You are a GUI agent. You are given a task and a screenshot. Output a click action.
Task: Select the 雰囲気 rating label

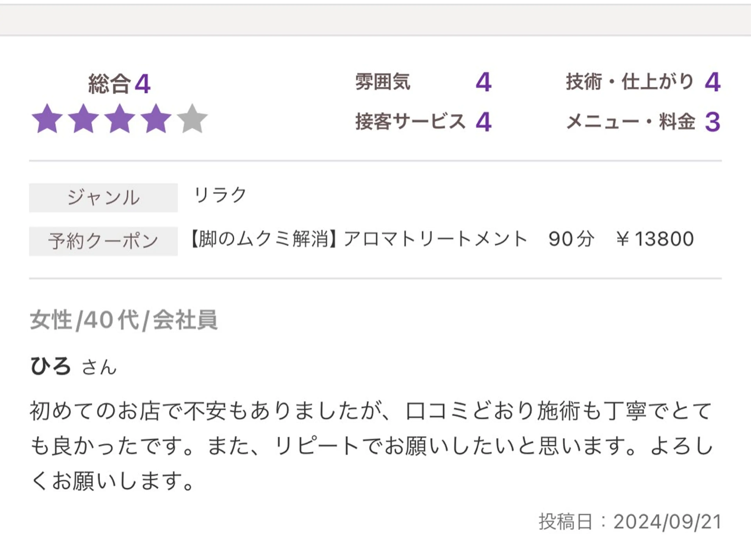pyautogui.click(x=383, y=82)
